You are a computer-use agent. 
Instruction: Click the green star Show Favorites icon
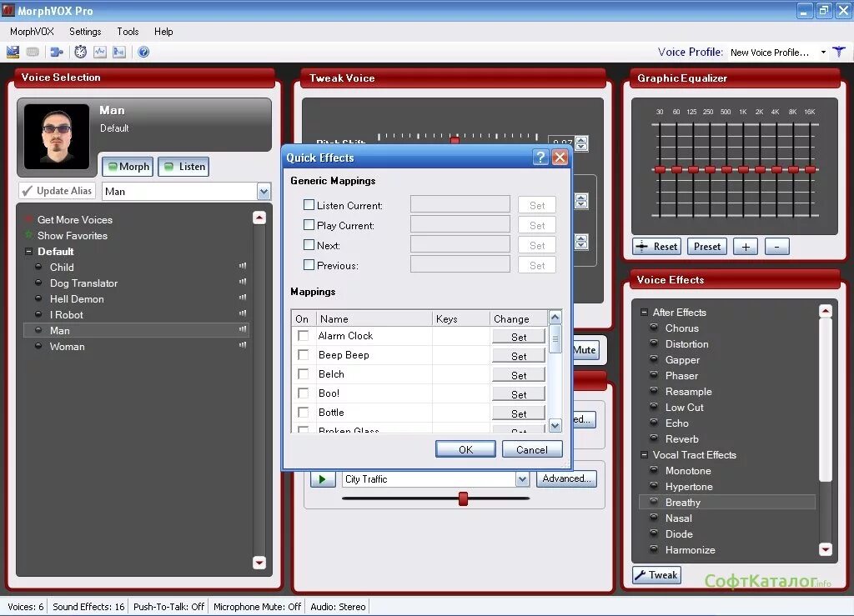click(28, 235)
